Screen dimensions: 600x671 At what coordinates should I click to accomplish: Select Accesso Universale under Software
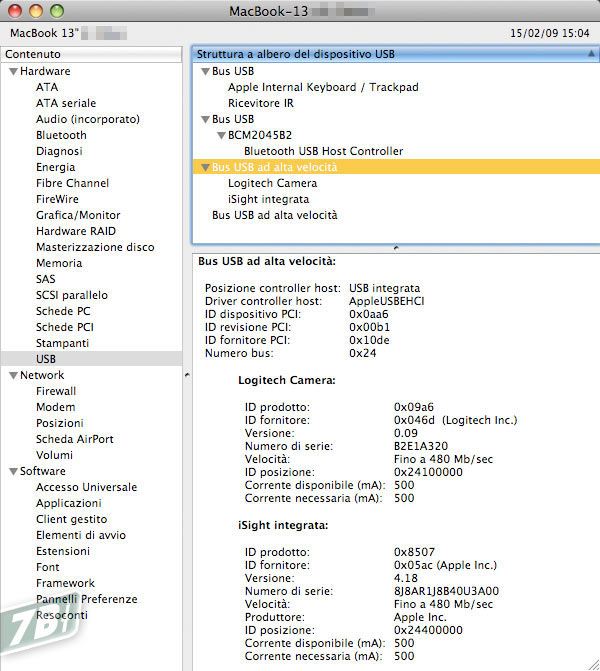pos(86,487)
